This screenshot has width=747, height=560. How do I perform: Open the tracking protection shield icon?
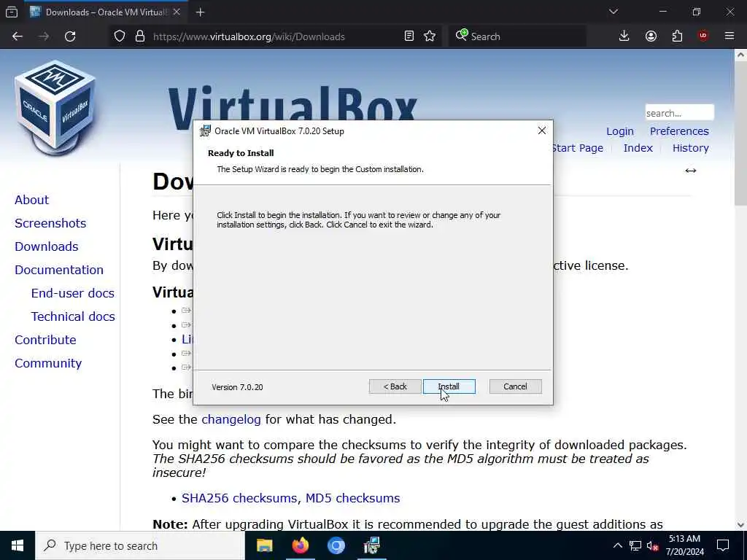pyautogui.click(x=120, y=36)
